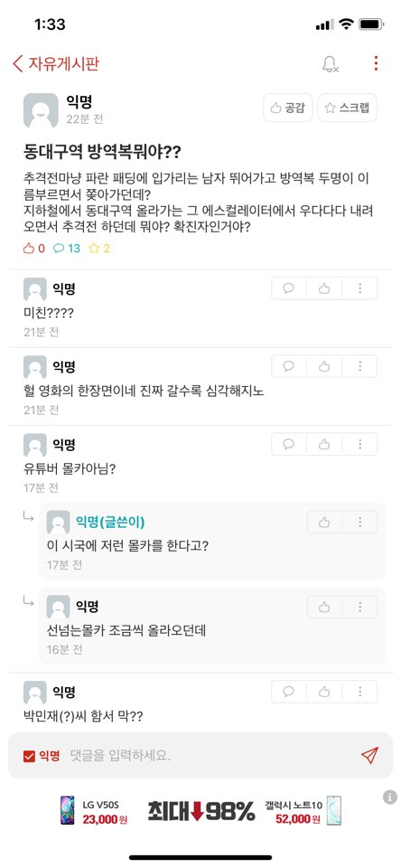
Task: Tap the 스크랩 scrap button
Action: [348, 108]
